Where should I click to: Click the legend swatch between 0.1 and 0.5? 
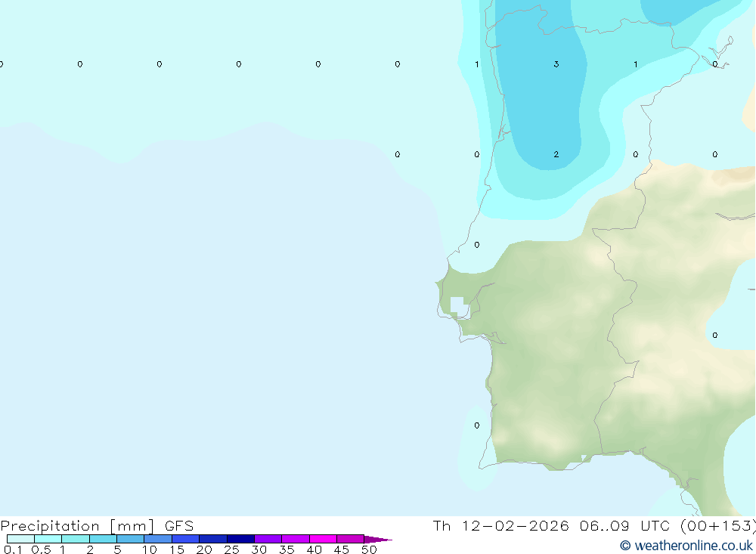pos(20,539)
